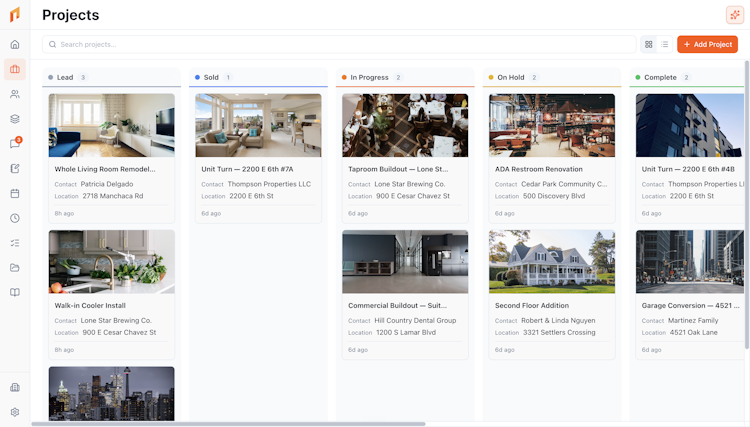
Task: Open Walk-in Cooler Install kitchen photo
Action: (111, 262)
